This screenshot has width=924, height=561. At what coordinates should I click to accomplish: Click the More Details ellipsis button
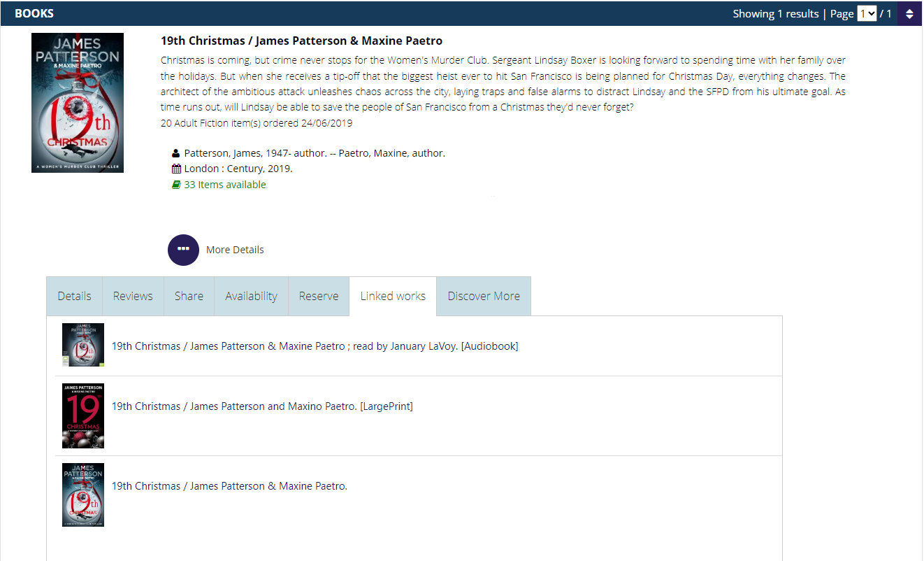coord(183,250)
